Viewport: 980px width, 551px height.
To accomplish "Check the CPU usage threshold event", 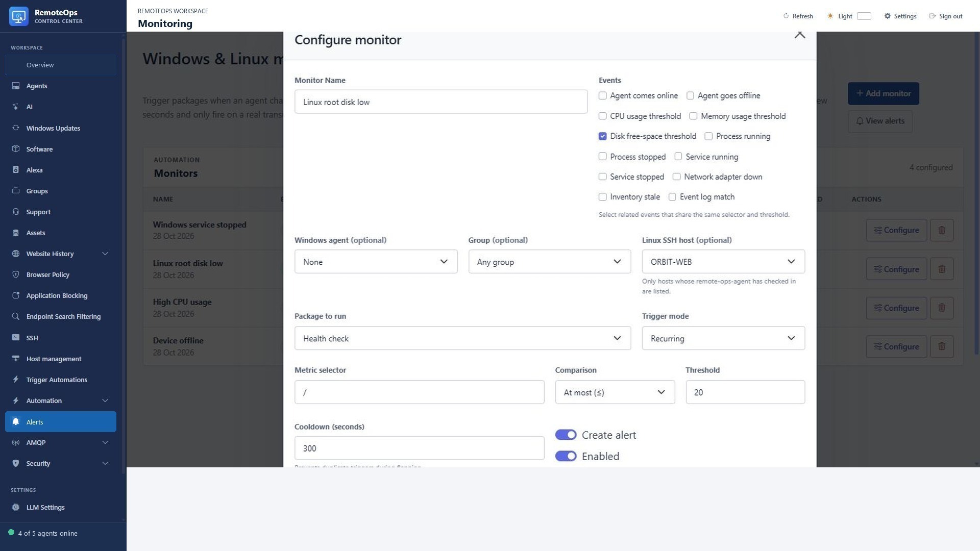I will coord(603,116).
